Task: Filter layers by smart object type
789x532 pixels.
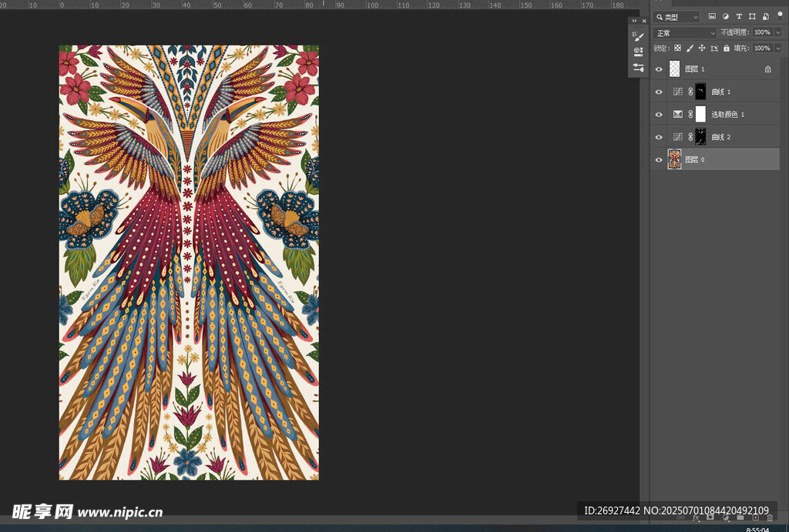Action: coord(765,16)
